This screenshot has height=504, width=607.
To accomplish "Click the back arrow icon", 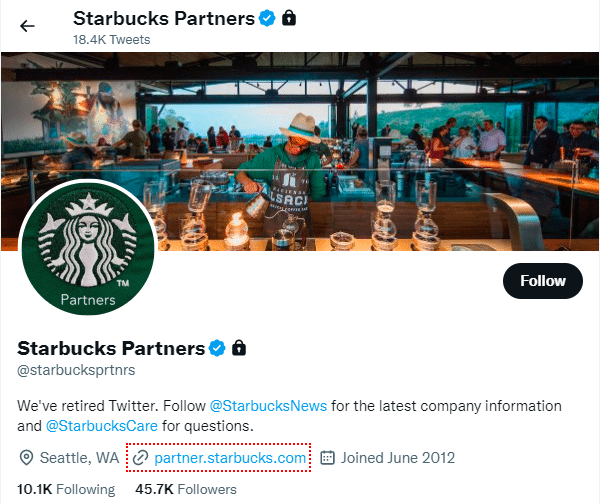I will click(x=27, y=26).
